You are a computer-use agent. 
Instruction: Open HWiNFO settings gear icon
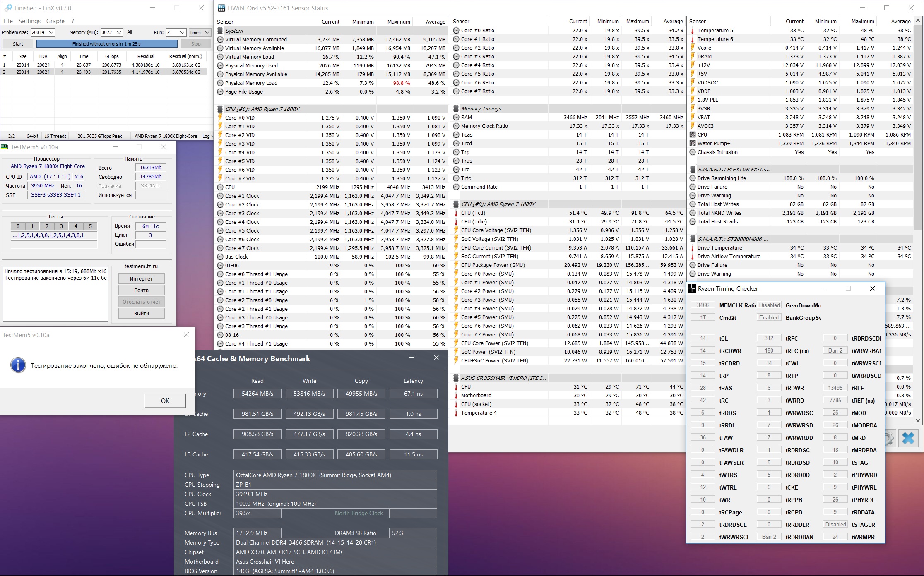pos(889,438)
